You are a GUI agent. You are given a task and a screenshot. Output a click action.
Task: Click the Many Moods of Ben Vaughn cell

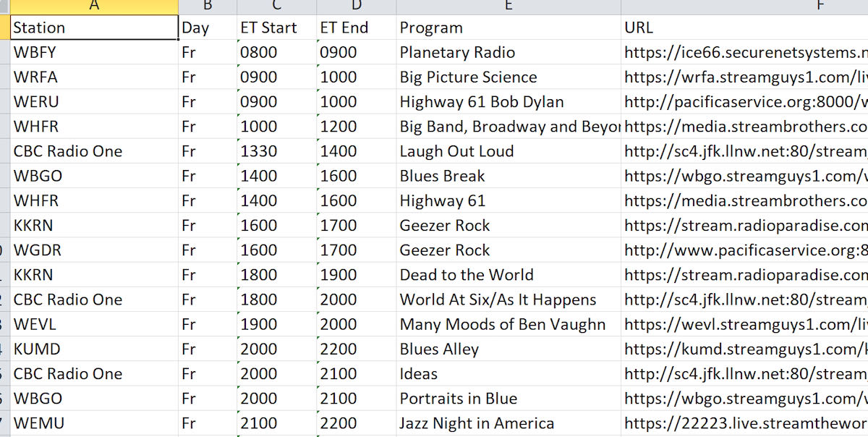click(509, 324)
